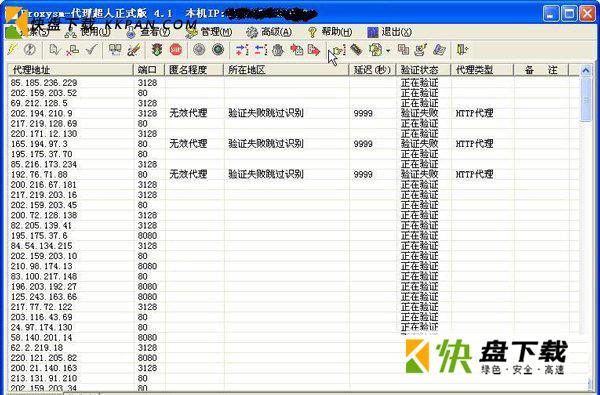Click the gray round button icon
The height and width of the screenshot is (395, 600).
coord(199,50)
